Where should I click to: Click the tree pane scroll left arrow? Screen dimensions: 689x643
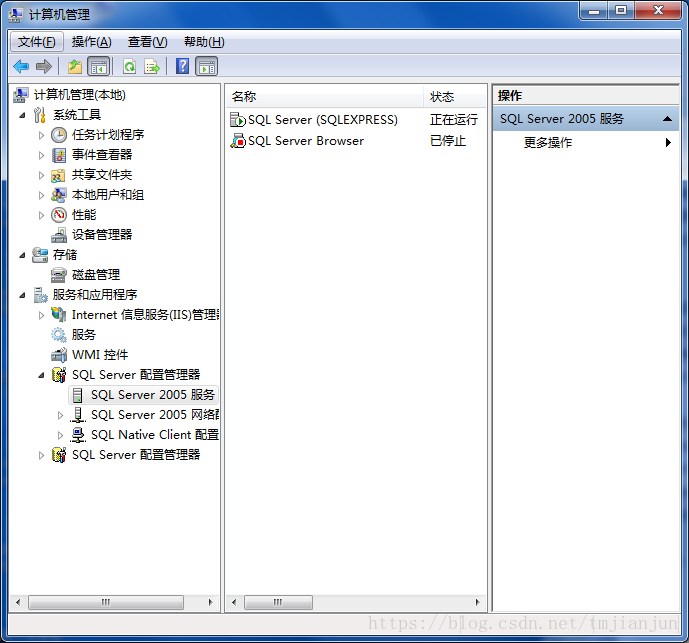[18, 602]
